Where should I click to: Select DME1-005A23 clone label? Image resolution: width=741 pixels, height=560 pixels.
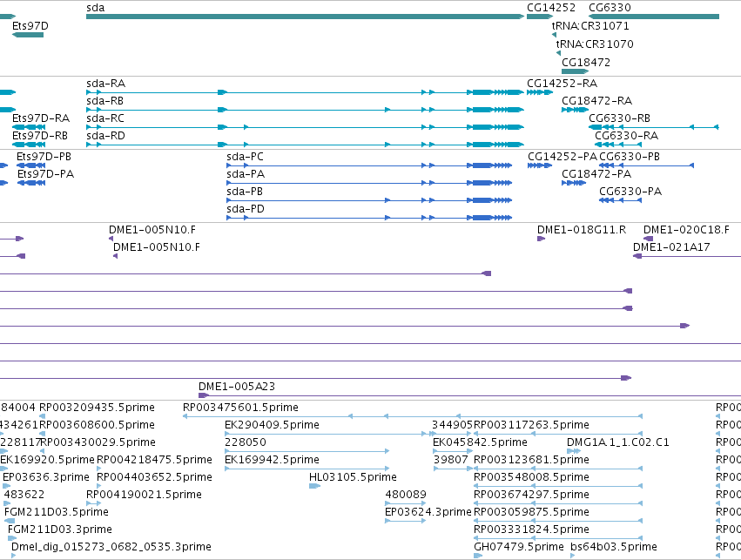(x=237, y=387)
